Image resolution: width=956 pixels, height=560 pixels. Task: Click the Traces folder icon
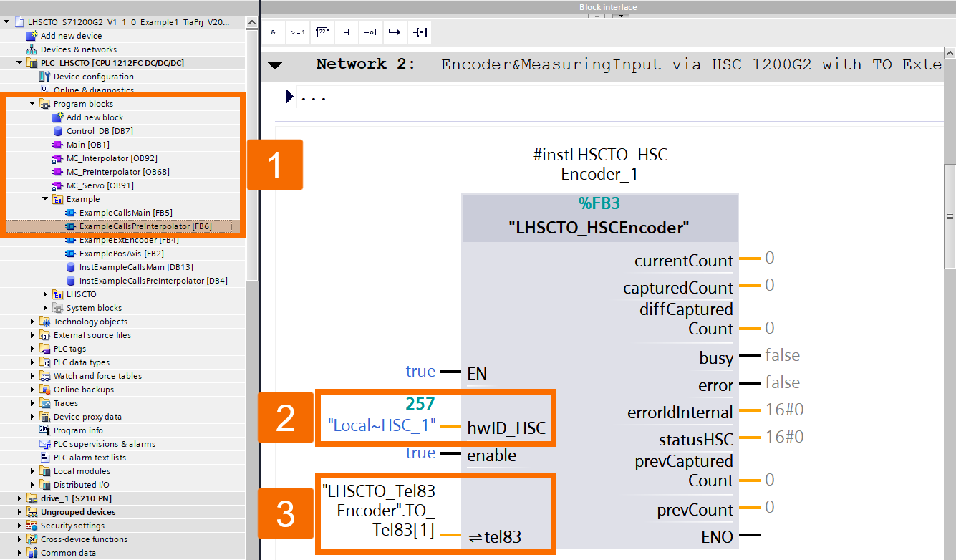[x=45, y=403]
